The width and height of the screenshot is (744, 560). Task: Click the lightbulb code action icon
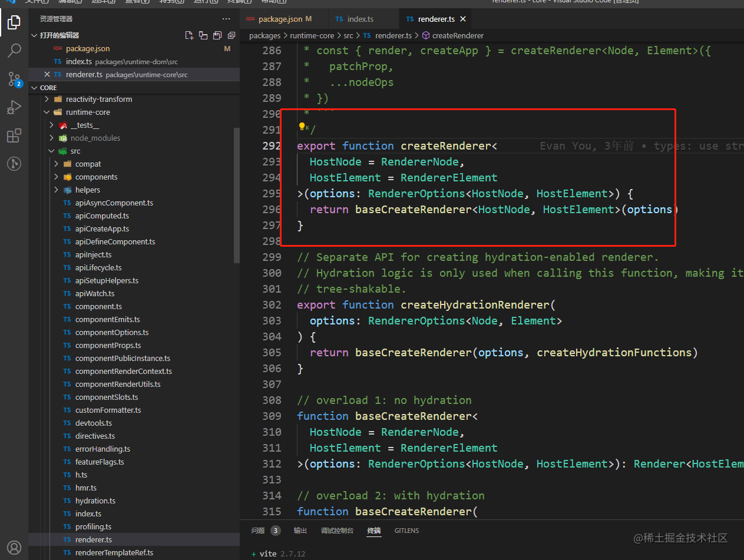click(x=302, y=127)
